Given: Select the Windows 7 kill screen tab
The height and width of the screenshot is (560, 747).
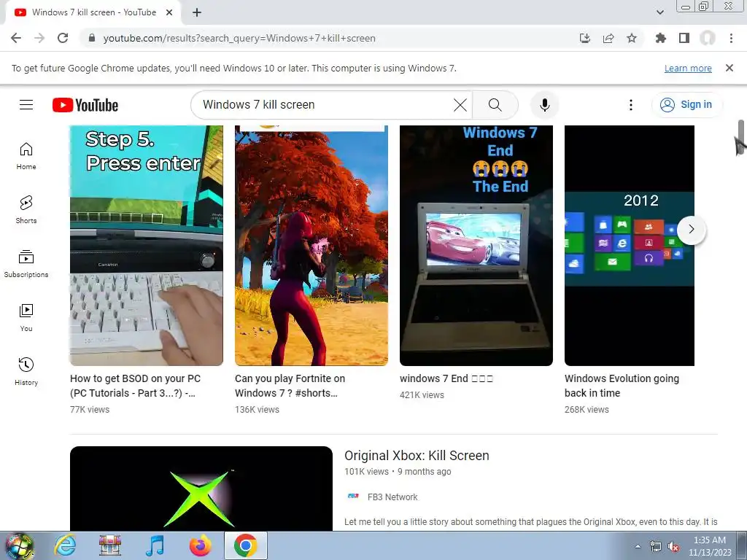Looking at the screenshot, I should point(93,12).
